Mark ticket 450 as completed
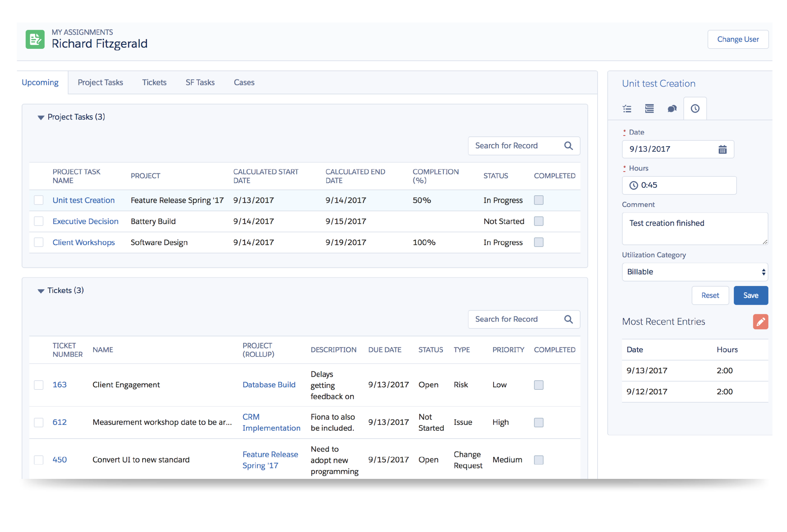Screen dimensions: 787x532 point(538,460)
